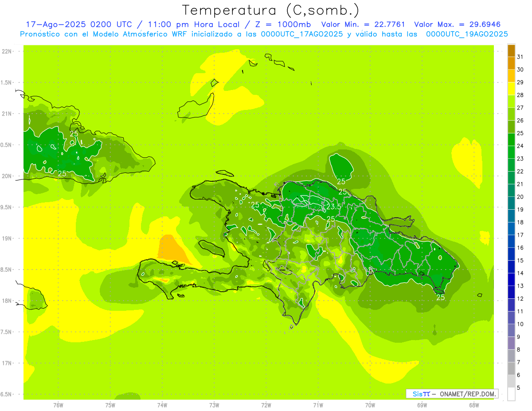Click the "75W" longitude label
Screen dimensions: 532x411
(110, 405)
